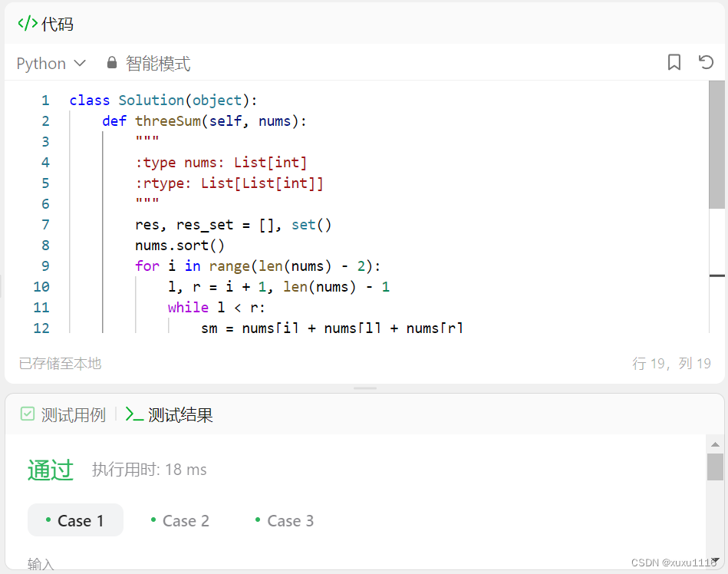728x574 pixels.
Task: Select Case 1 tab
Action: pos(75,520)
